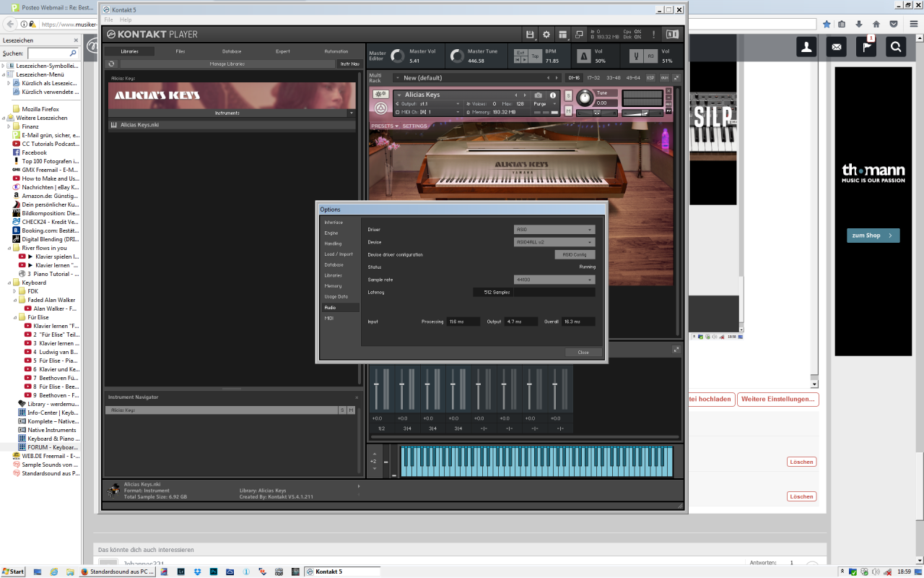The height and width of the screenshot is (578, 924).
Task: Open the save/load files menu icon
Action: (531, 34)
